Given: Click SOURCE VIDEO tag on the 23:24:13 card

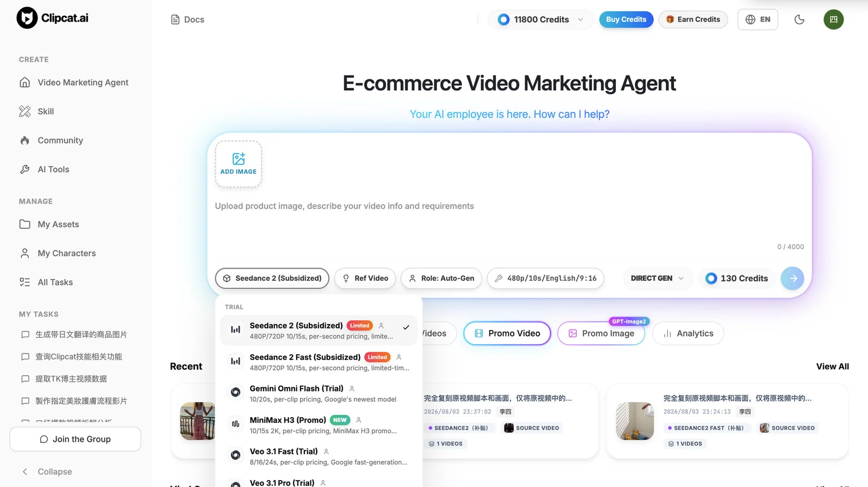Looking at the screenshot, I should click(788, 428).
